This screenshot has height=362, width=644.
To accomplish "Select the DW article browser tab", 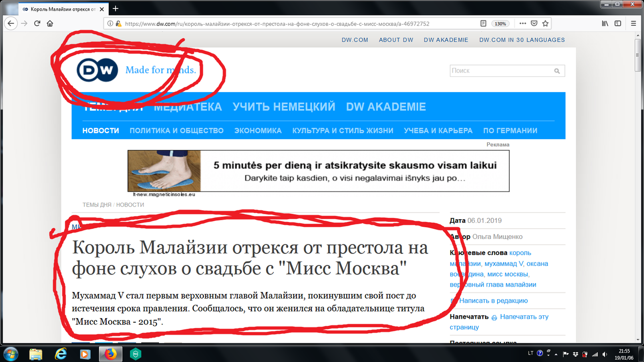I will 63,9.
